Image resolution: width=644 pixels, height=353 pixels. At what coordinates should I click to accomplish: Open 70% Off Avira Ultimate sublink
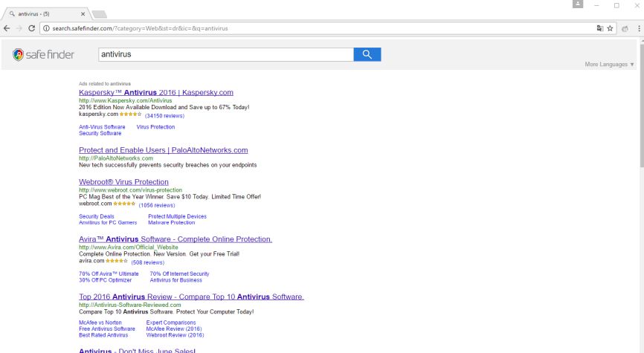(x=109, y=273)
